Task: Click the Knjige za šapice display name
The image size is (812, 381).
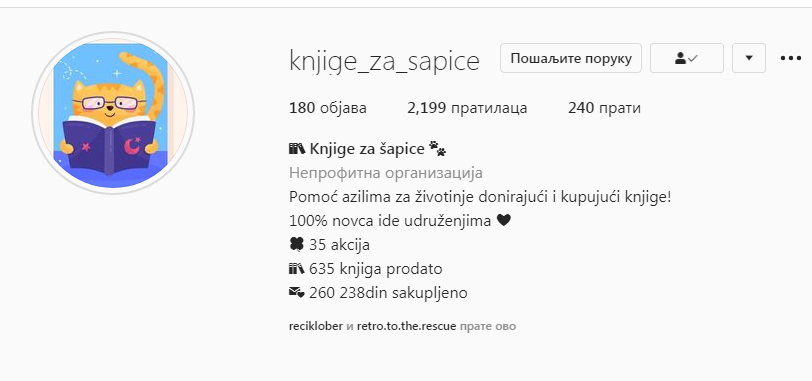Action: point(367,150)
